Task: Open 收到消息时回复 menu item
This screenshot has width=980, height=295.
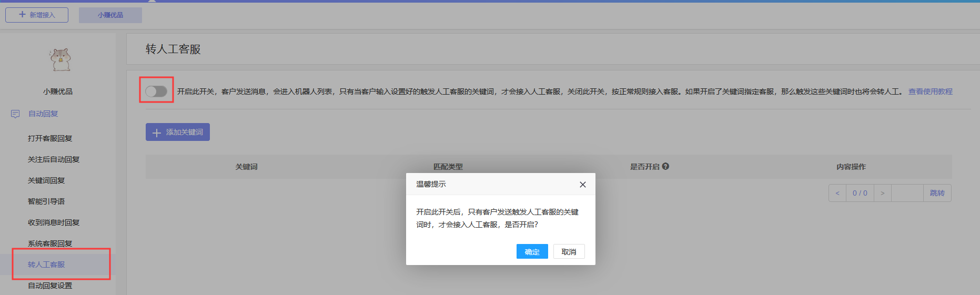Action: click(54, 222)
